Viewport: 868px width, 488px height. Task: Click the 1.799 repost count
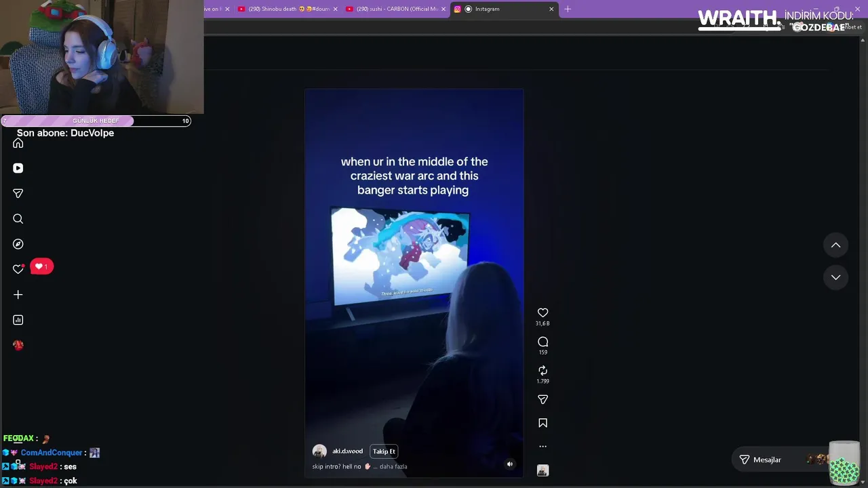coord(542,382)
